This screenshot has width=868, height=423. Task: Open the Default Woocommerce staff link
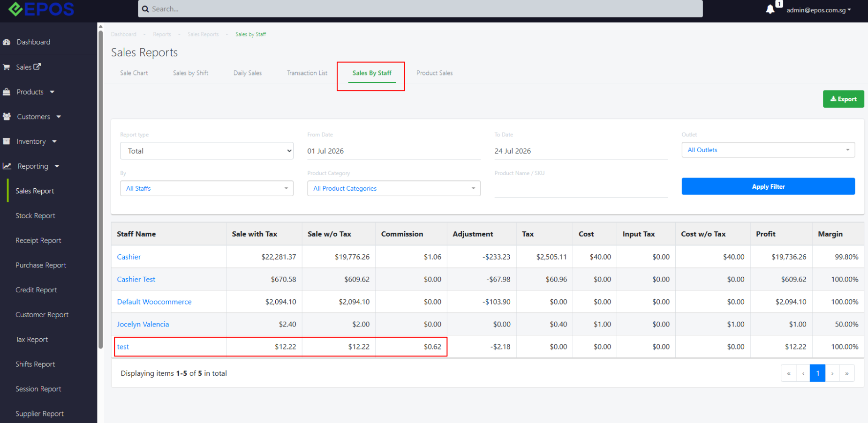click(154, 302)
